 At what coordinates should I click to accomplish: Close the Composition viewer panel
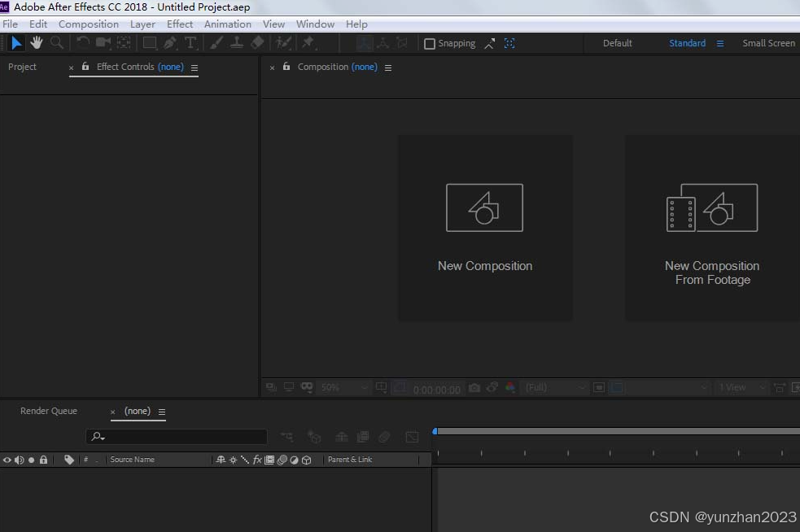pyautogui.click(x=272, y=68)
